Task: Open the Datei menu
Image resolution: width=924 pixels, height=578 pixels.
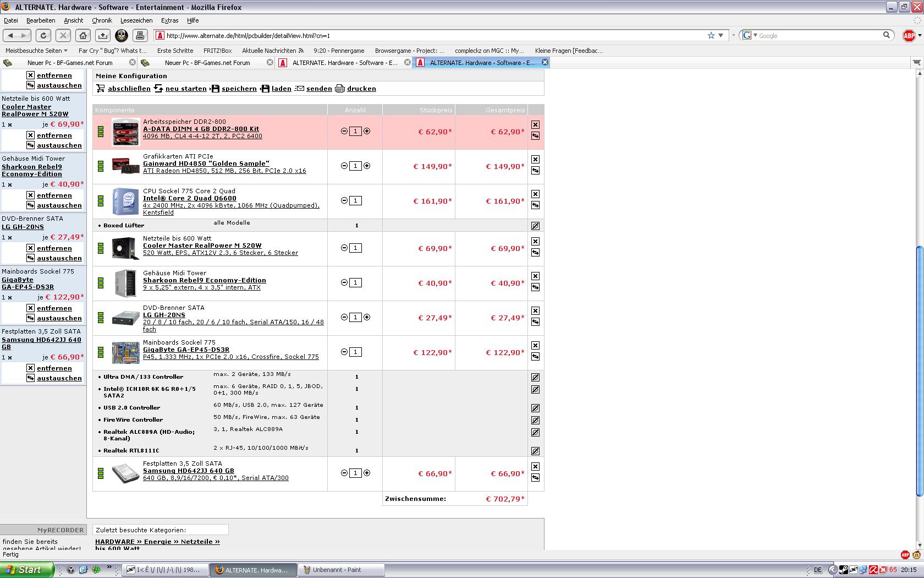Action: pos(11,20)
